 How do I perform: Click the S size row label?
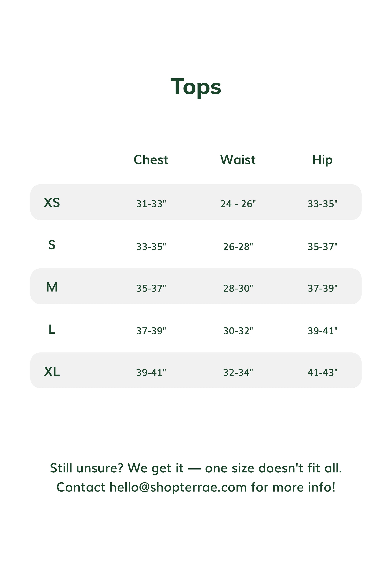pyautogui.click(x=52, y=245)
